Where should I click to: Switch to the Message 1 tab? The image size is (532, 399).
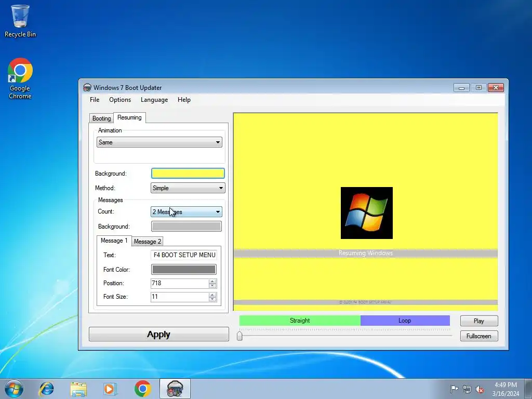click(x=114, y=241)
